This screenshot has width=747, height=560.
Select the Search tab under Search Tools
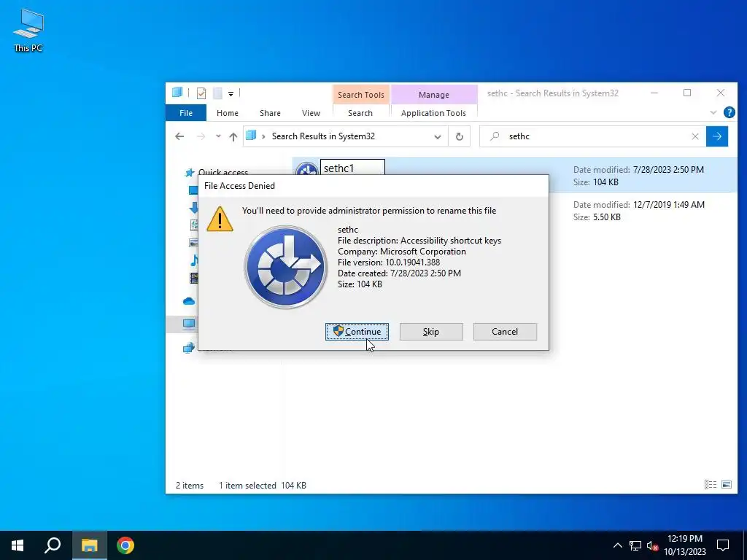pos(360,113)
